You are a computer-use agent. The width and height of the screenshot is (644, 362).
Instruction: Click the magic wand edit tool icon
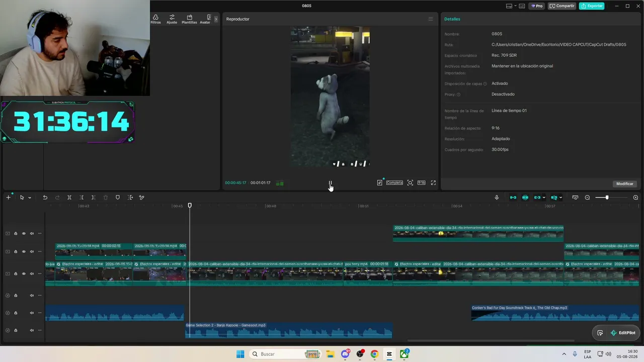point(142,198)
